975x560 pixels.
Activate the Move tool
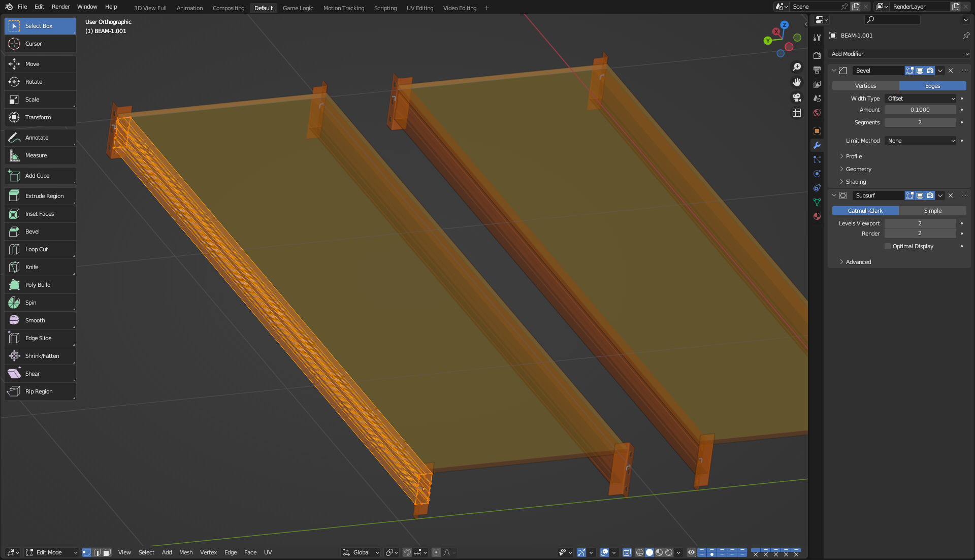pyautogui.click(x=40, y=64)
